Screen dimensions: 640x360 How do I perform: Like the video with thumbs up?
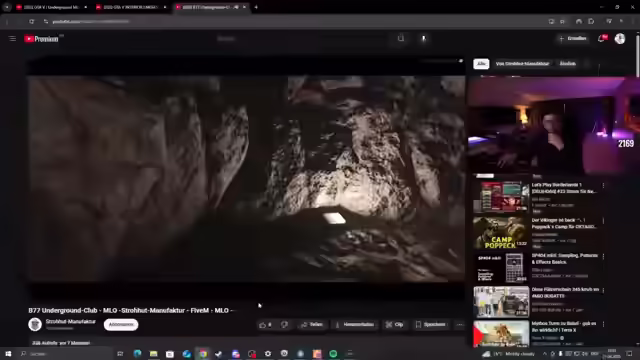pyautogui.click(x=265, y=325)
